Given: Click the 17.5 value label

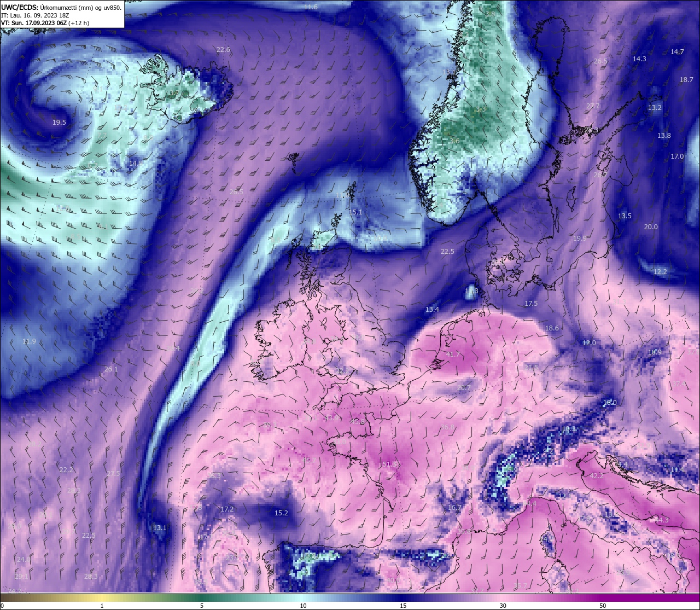Looking at the screenshot, I should 531,304.
